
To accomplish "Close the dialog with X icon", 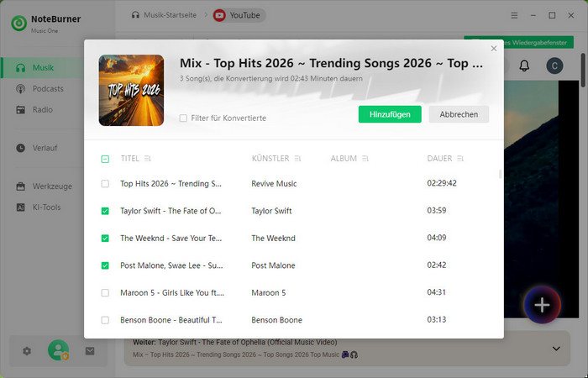I will click(x=494, y=49).
